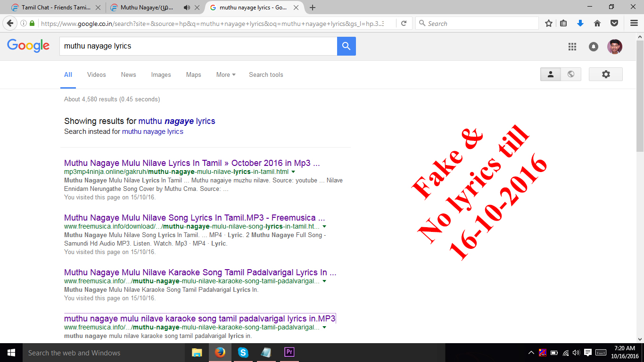Viewport: 644px width, 362px height.
Task: Open Google notifications bell icon
Action: click(594, 46)
